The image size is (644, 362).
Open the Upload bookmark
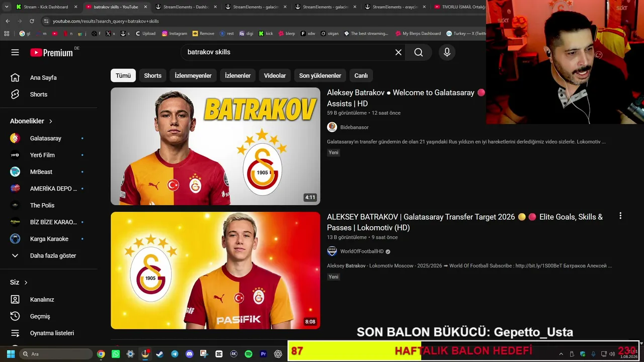(x=145, y=34)
